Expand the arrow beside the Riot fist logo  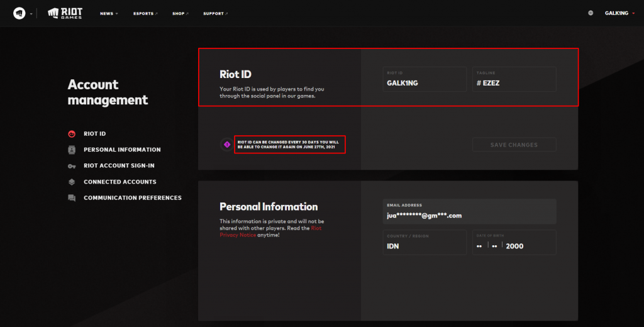tap(31, 14)
